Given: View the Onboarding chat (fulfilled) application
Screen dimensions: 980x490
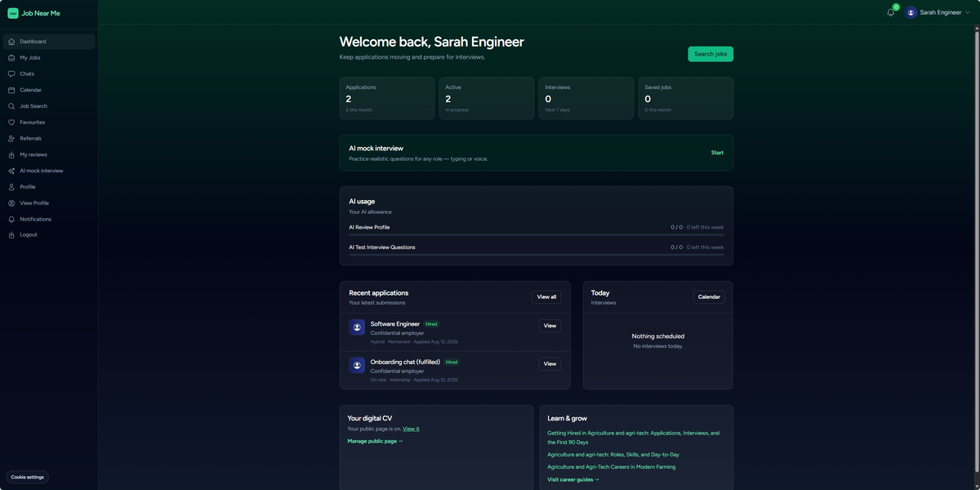Looking at the screenshot, I should pyautogui.click(x=550, y=364).
